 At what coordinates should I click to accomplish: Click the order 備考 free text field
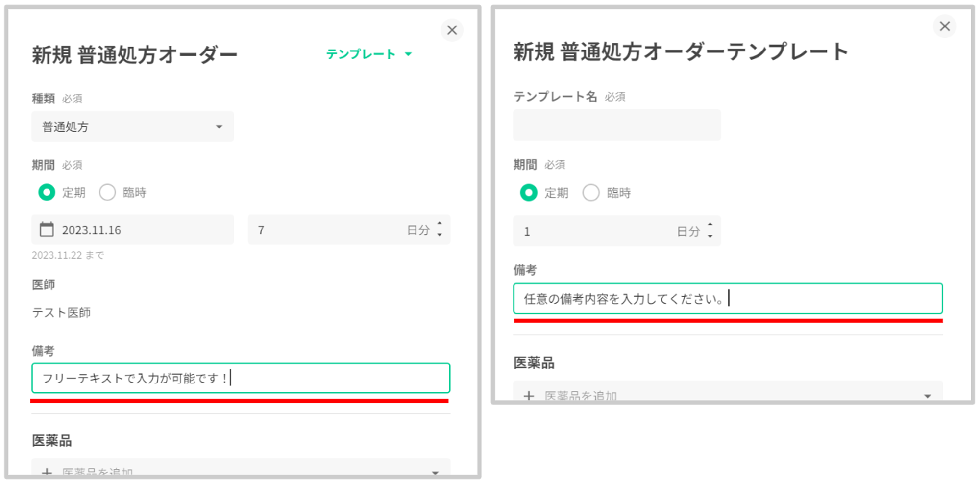coord(240,378)
